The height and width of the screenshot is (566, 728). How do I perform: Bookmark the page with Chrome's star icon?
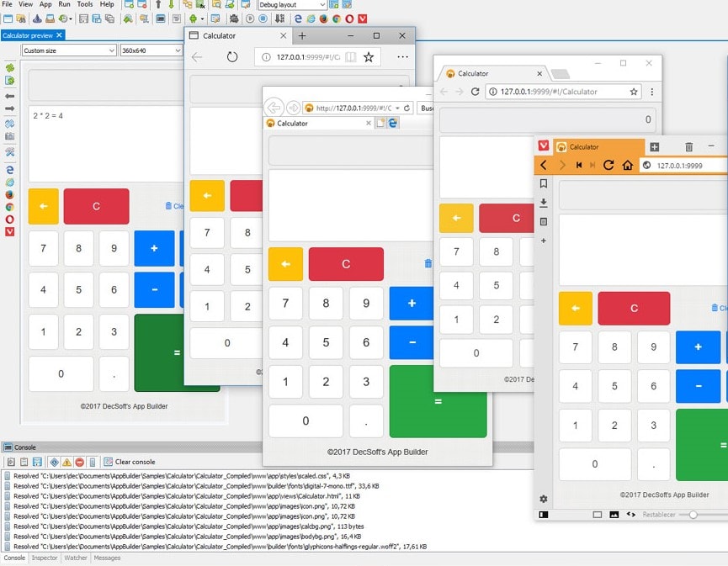click(x=634, y=92)
